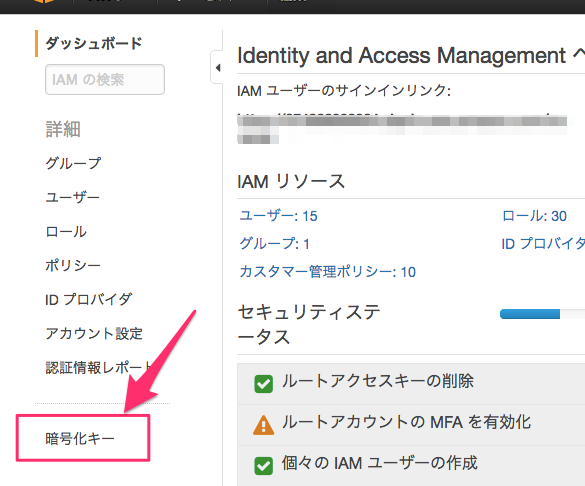This screenshot has height=486, width=585.
Task: Click the IAM リソース heading
Action: (x=291, y=182)
